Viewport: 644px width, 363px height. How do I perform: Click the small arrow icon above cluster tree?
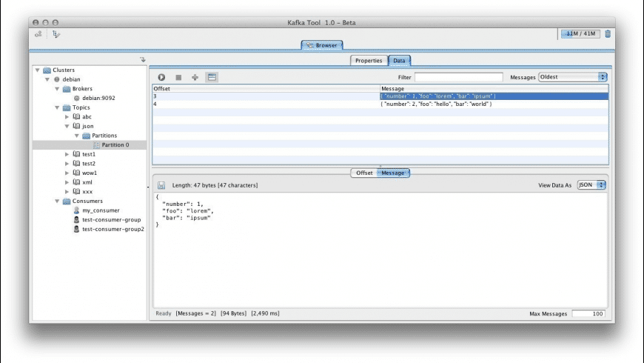pyautogui.click(x=143, y=59)
